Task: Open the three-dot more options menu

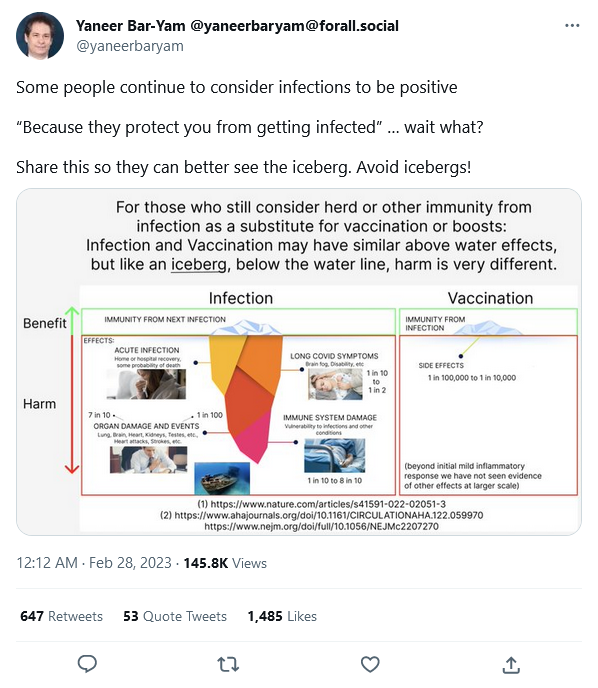Action: pos(572,26)
